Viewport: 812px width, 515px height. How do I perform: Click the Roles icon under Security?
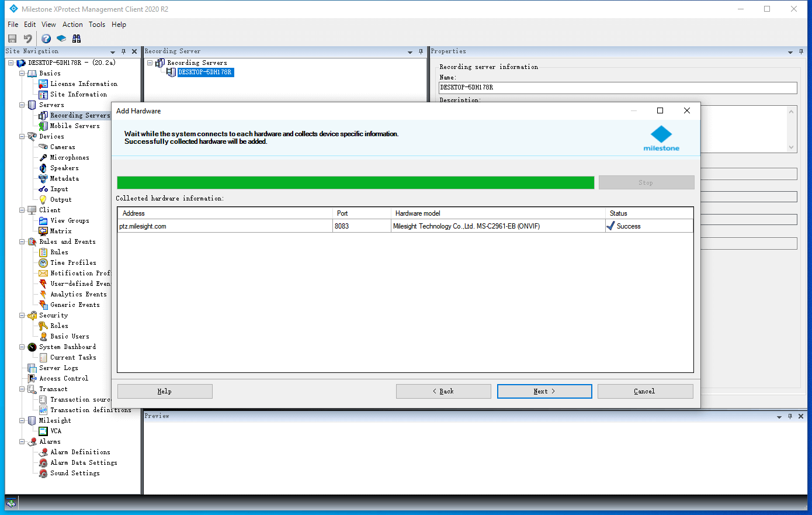click(43, 326)
